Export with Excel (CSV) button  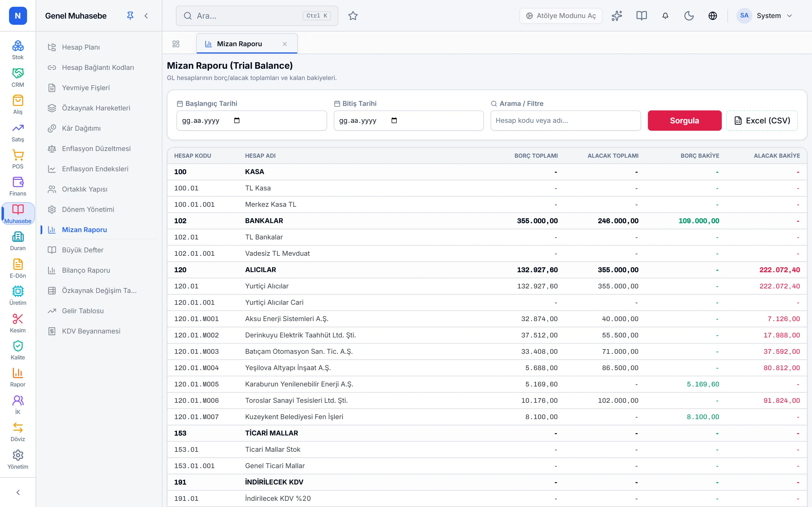tap(762, 120)
